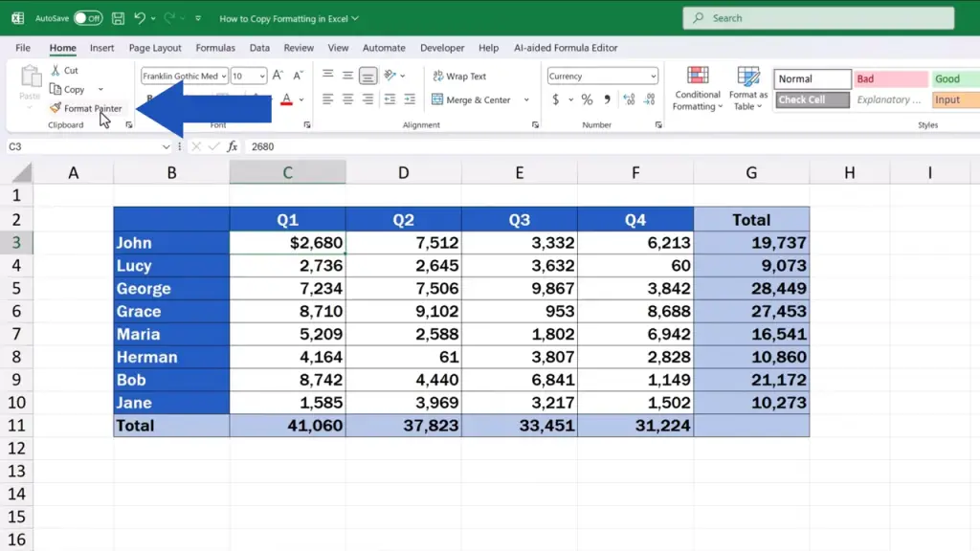Apply the Bad cell style swatch

pyautogui.click(x=890, y=79)
